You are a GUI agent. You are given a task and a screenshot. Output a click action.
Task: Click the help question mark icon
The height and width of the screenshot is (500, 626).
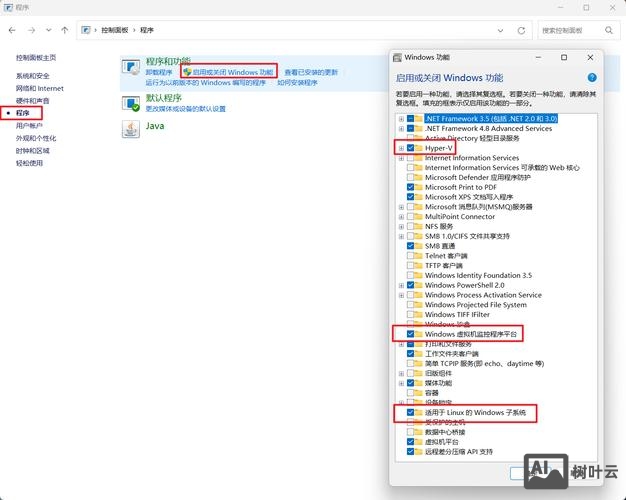point(592,77)
